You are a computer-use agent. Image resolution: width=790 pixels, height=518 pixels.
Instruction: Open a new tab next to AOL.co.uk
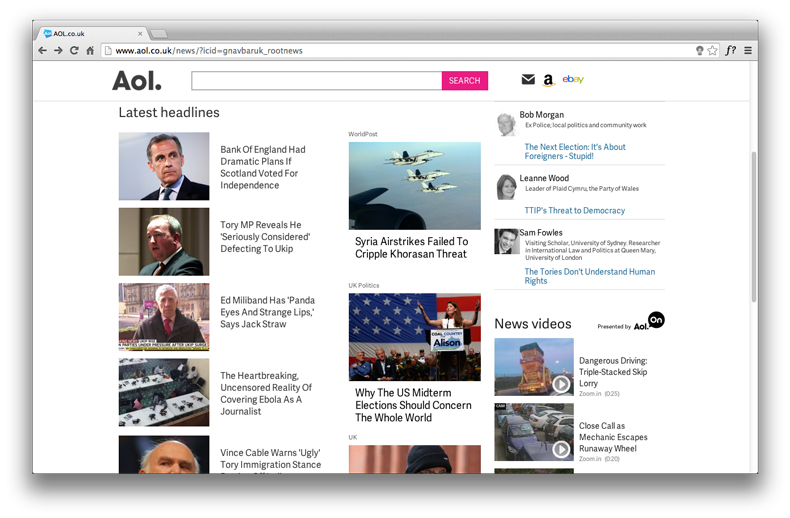coord(159,33)
